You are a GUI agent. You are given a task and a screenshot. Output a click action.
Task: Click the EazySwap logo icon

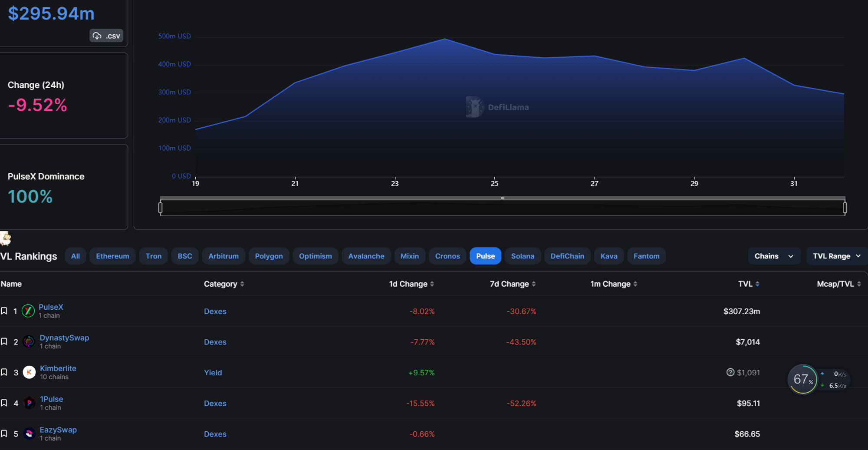(x=29, y=433)
